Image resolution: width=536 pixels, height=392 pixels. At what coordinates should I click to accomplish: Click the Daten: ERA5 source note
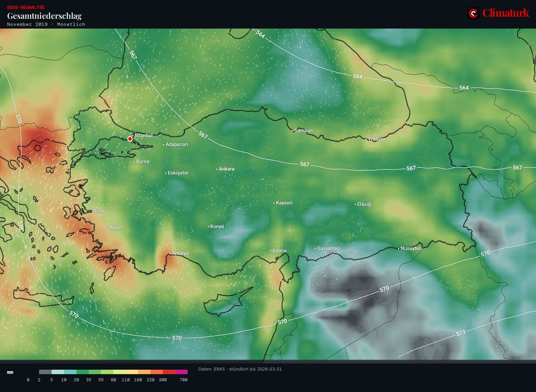point(240,369)
